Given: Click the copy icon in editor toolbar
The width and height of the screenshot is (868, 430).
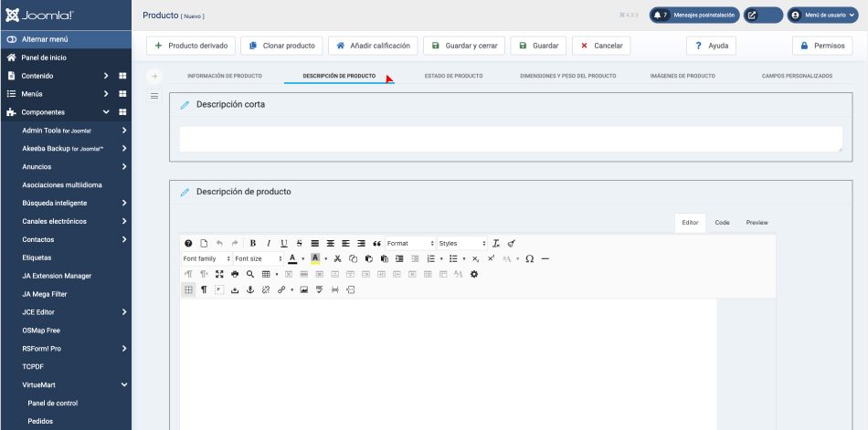Looking at the screenshot, I should pyautogui.click(x=353, y=258).
